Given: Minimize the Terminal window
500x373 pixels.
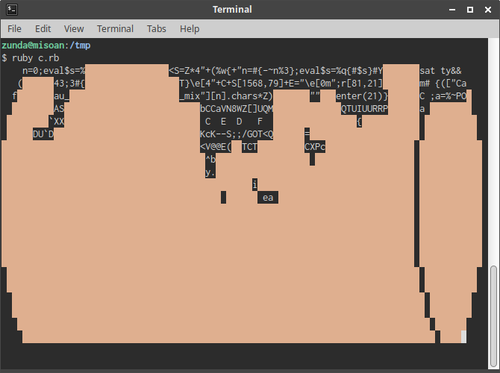Looking at the screenshot, I should click(452, 10).
